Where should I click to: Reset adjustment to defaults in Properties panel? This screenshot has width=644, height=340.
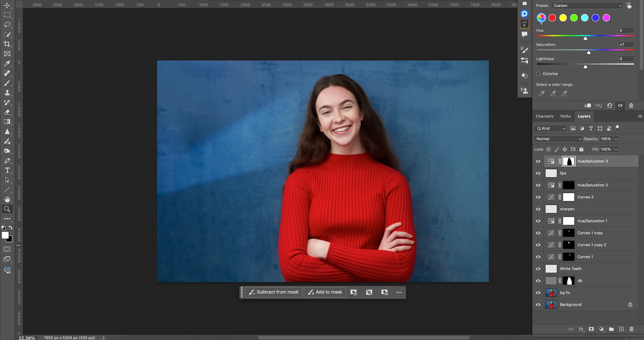click(609, 105)
